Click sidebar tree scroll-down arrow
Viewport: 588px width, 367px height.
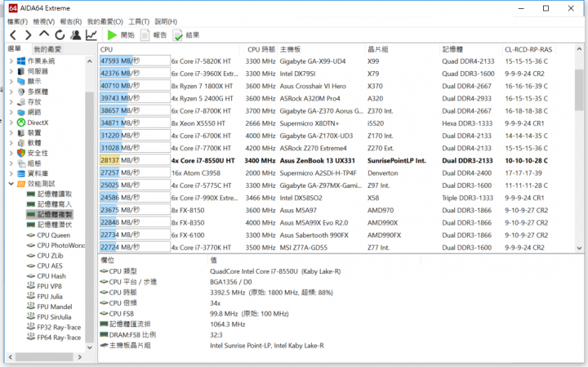tap(90, 347)
